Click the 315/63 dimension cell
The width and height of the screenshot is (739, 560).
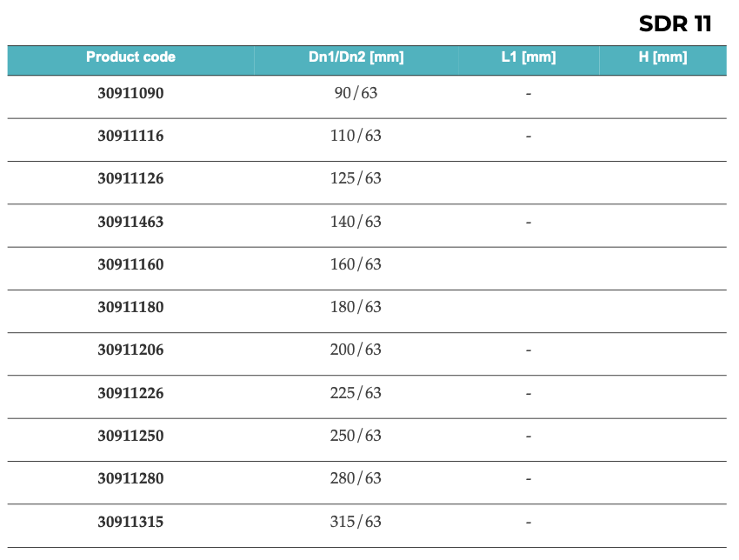356,522
